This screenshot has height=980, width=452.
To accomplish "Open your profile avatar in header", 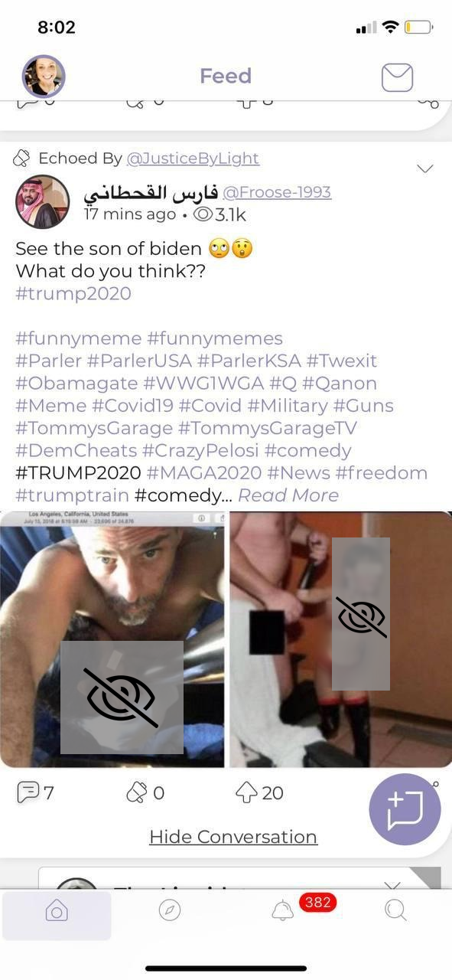I will 44,76.
